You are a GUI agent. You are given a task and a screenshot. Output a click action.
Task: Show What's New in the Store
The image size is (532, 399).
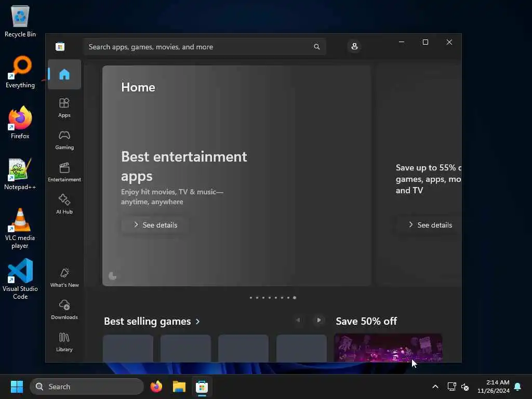(64, 278)
